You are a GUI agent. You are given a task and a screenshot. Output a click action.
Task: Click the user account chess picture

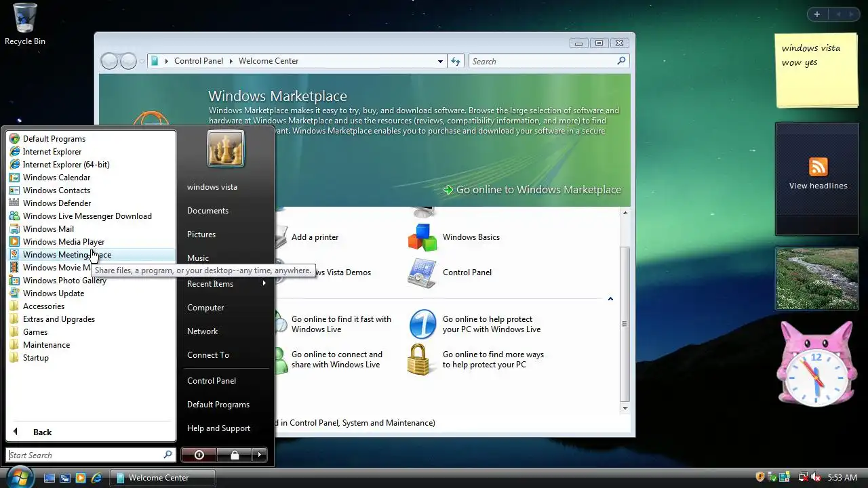(x=225, y=148)
